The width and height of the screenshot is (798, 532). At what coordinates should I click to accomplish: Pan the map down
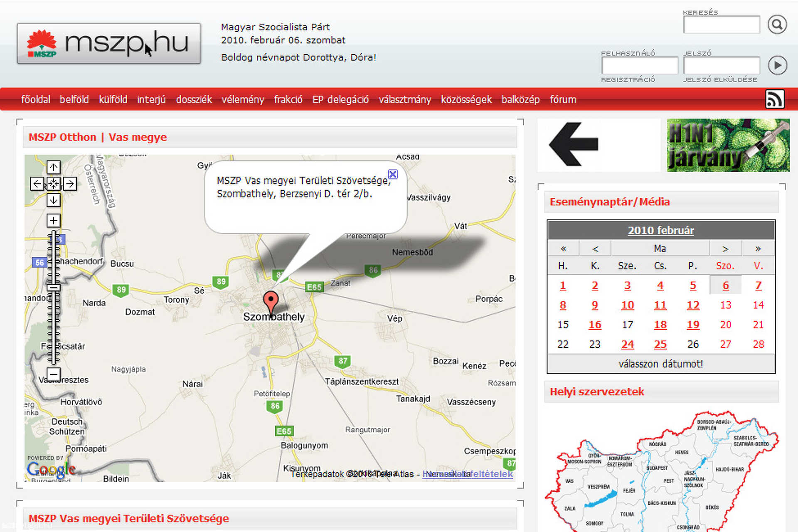(54, 200)
